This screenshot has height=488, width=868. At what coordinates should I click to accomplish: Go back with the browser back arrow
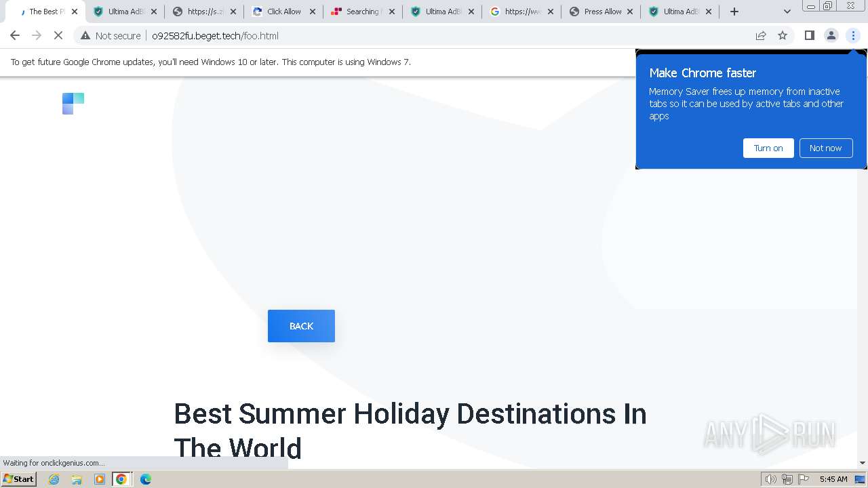point(15,35)
